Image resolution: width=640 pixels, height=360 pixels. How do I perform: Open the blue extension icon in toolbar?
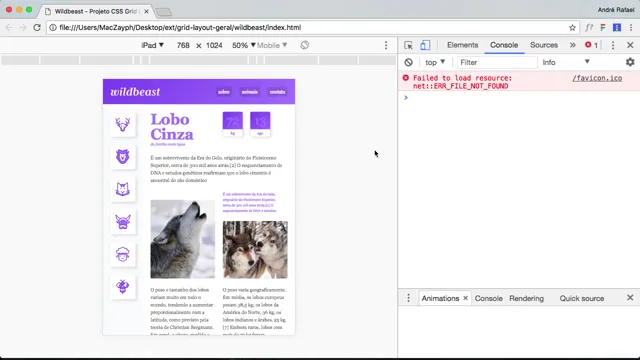click(x=617, y=27)
